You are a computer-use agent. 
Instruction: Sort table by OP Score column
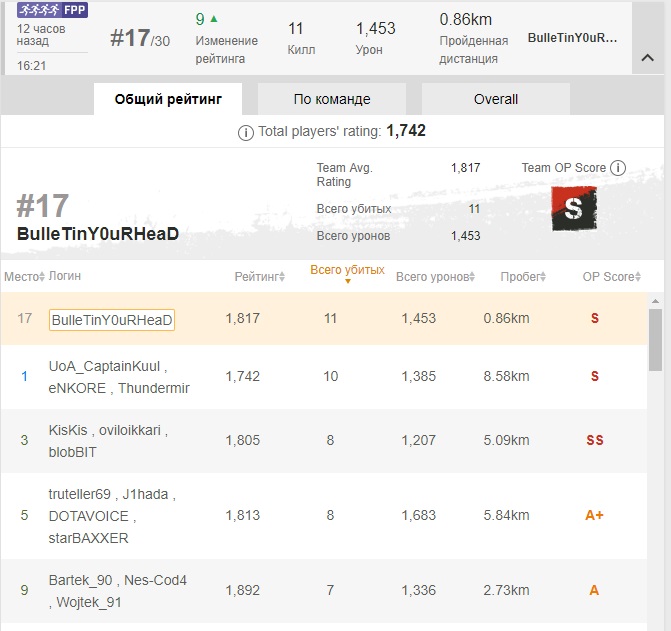coord(612,277)
